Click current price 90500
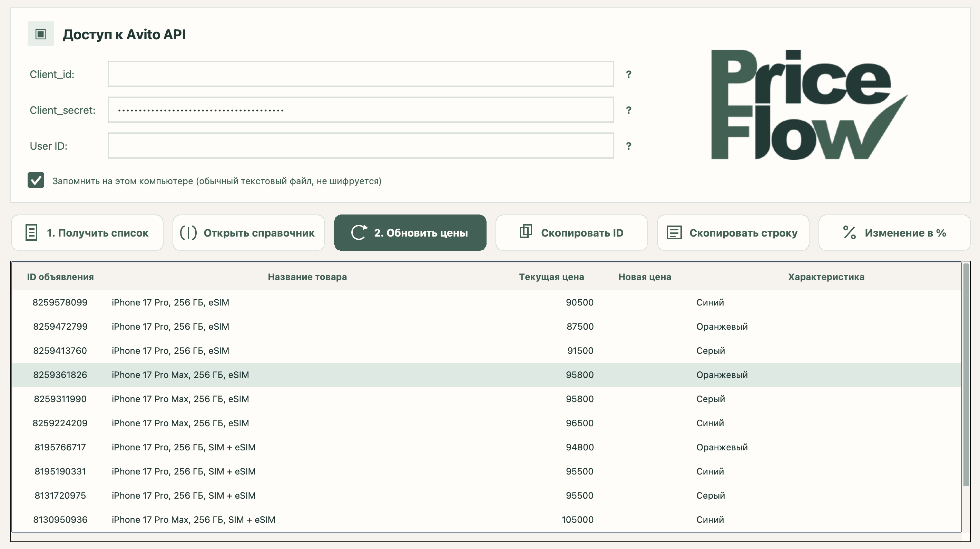This screenshot has height=549, width=980. point(579,302)
